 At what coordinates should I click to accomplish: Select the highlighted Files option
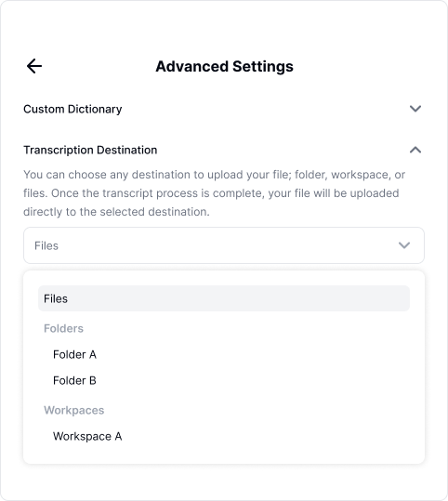[224, 298]
